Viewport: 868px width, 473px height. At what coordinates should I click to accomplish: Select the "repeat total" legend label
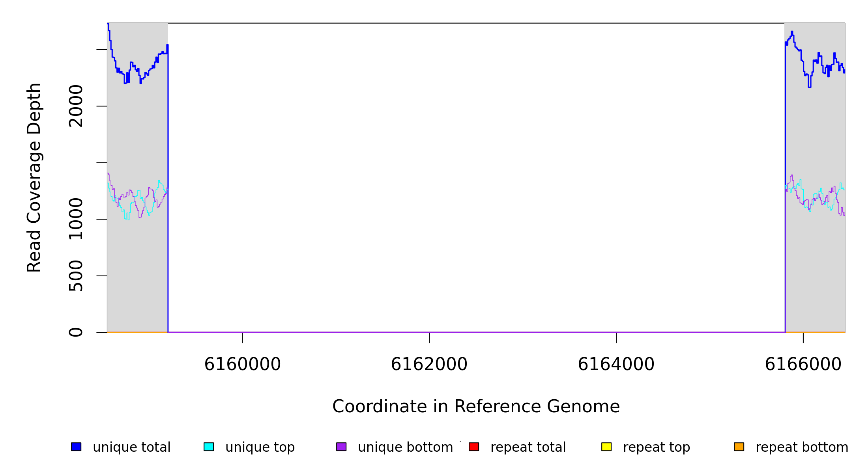point(528,447)
